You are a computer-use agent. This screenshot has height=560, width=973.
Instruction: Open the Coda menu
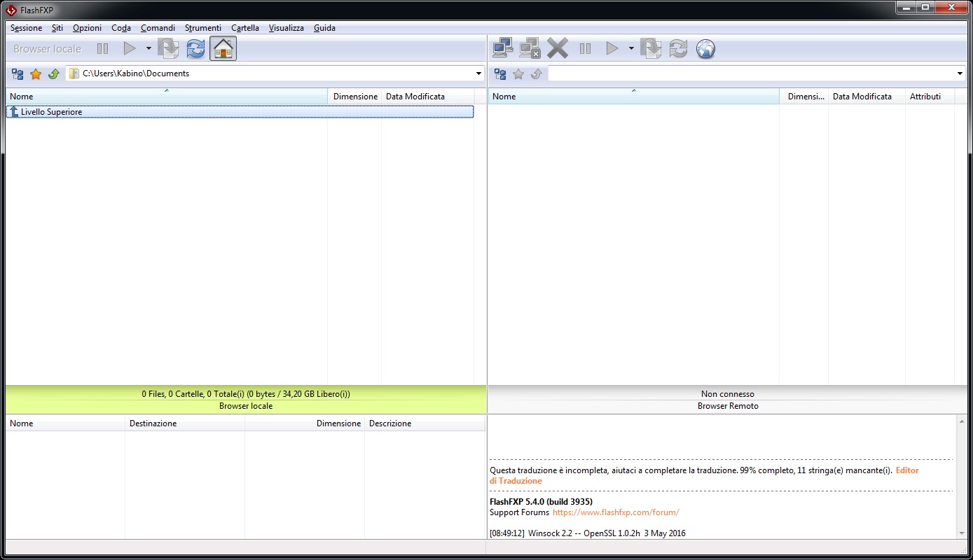click(121, 28)
